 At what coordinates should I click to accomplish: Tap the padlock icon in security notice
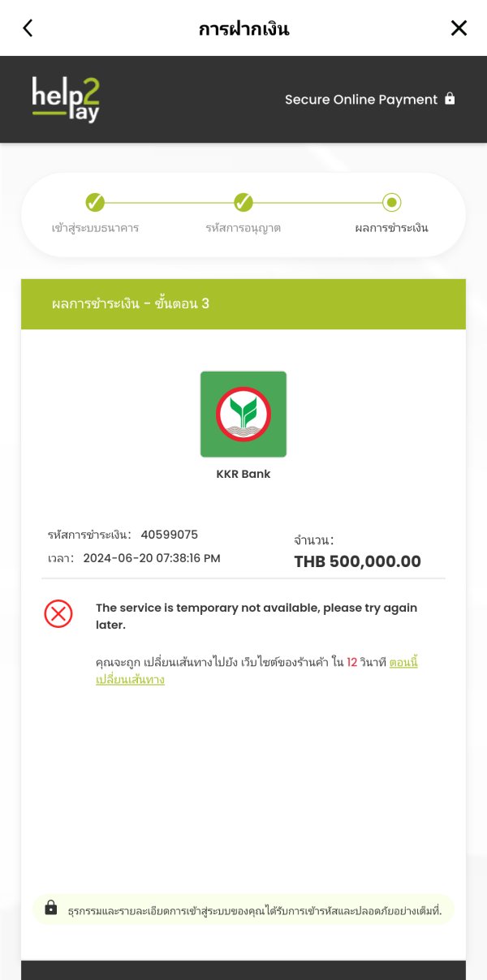tap(51, 908)
